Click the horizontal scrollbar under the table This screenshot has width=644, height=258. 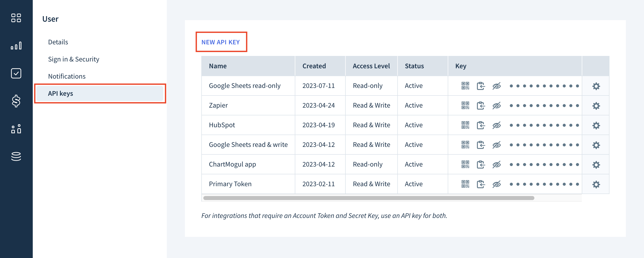[369, 198]
